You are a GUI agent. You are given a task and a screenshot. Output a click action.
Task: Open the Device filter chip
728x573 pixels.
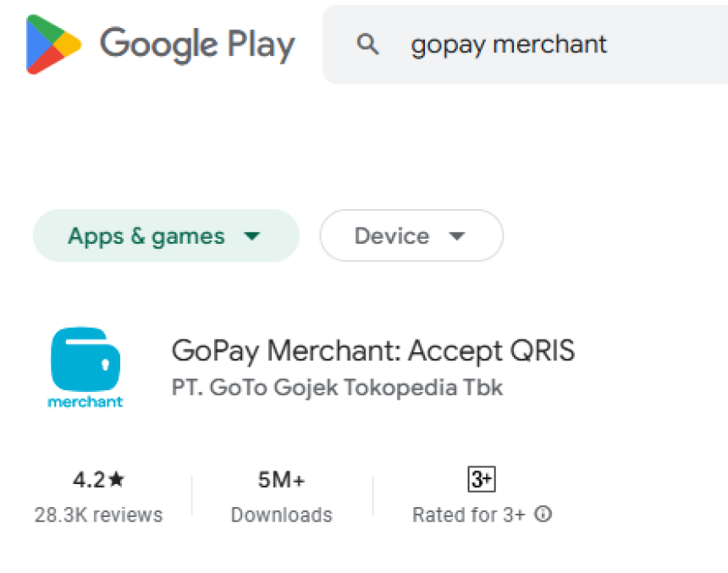(391, 236)
